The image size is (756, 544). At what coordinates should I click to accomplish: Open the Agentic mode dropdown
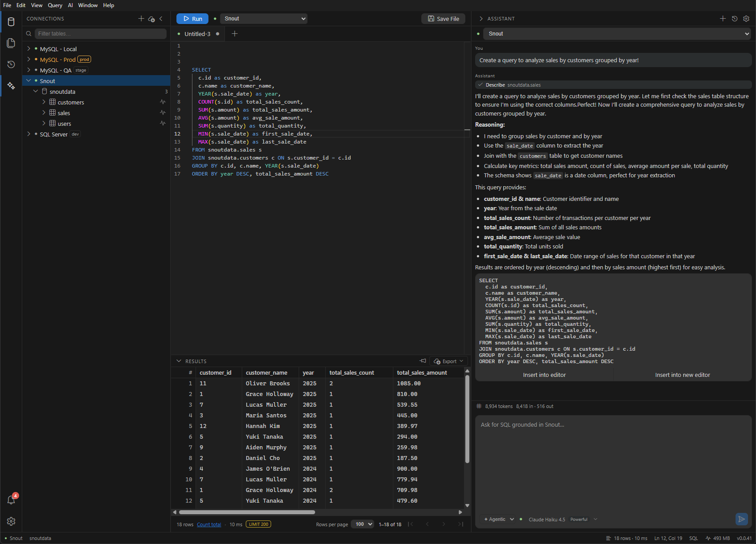click(x=498, y=519)
